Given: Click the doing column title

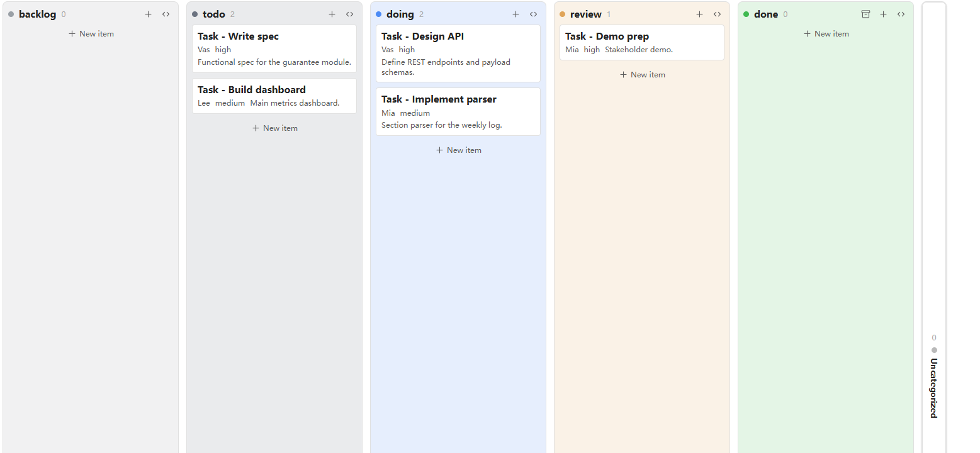Looking at the screenshot, I should pos(400,14).
